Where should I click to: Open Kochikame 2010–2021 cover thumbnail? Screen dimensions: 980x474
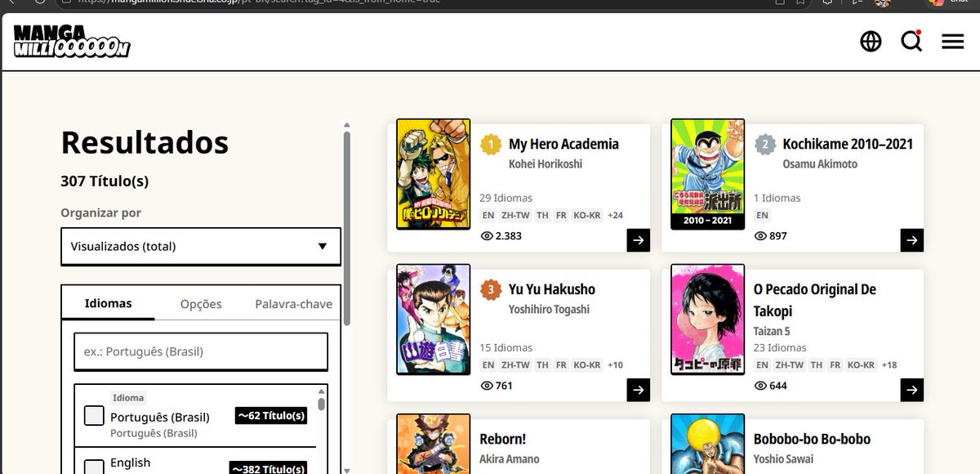(x=707, y=175)
